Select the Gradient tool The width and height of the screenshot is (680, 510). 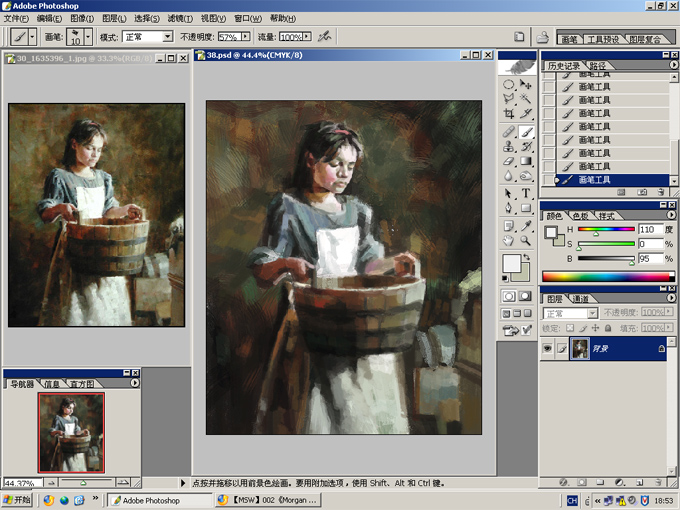[526, 161]
